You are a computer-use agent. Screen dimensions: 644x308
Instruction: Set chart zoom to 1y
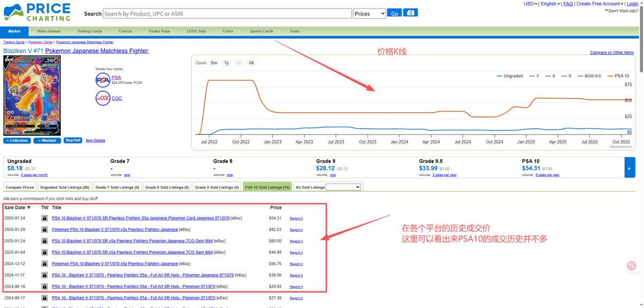click(226, 63)
